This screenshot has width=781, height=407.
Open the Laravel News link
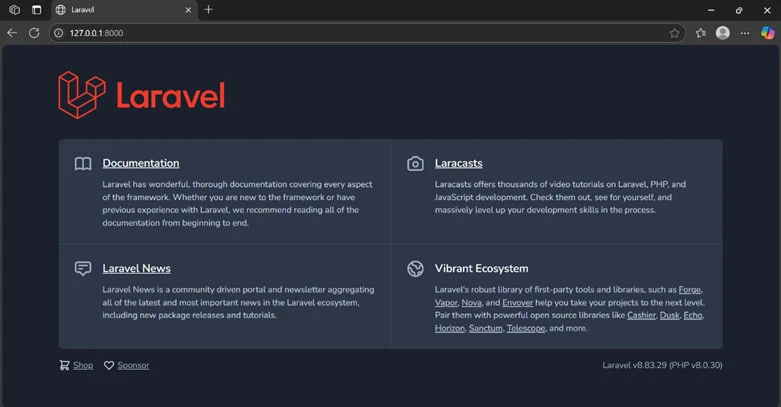136,269
